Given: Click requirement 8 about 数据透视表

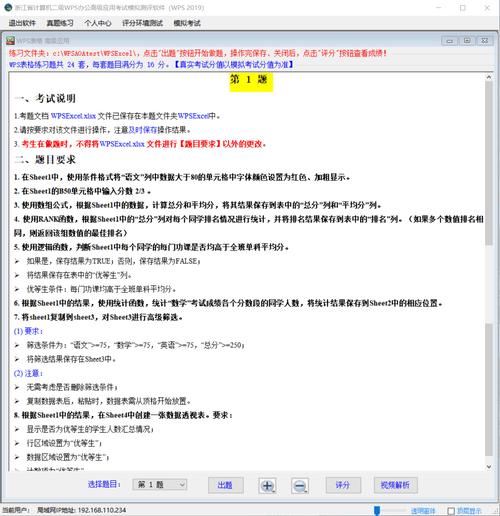Looking at the screenshot, I should pos(124,415).
